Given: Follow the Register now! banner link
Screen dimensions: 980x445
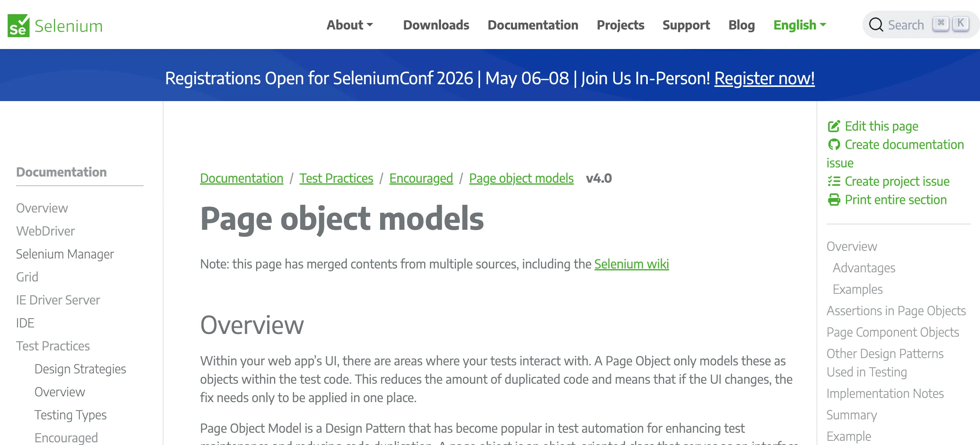Looking at the screenshot, I should (765, 79).
